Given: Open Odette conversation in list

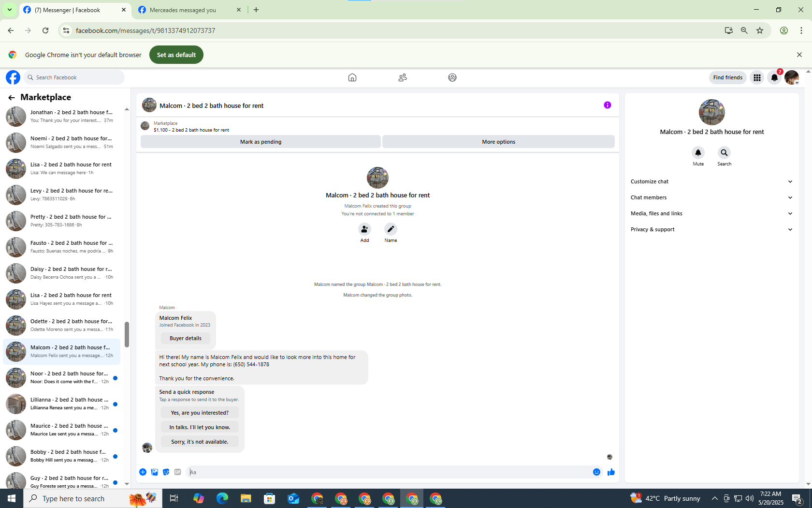Looking at the screenshot, I should pos(62,325).
